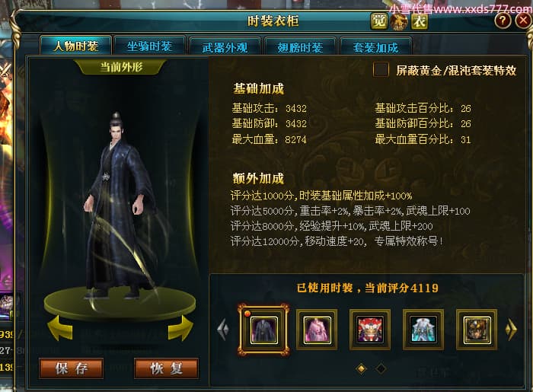Pick the cyan white armor costume icon
Image resolution: width=533 pixels, height=392 pixels.
pyautogui.click(x=423, y=330)
